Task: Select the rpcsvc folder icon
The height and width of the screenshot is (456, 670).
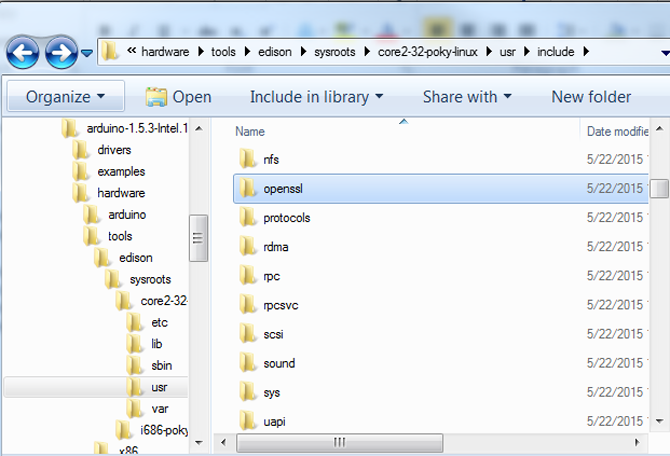Action: pyautogui.click(x=247, y=304)
